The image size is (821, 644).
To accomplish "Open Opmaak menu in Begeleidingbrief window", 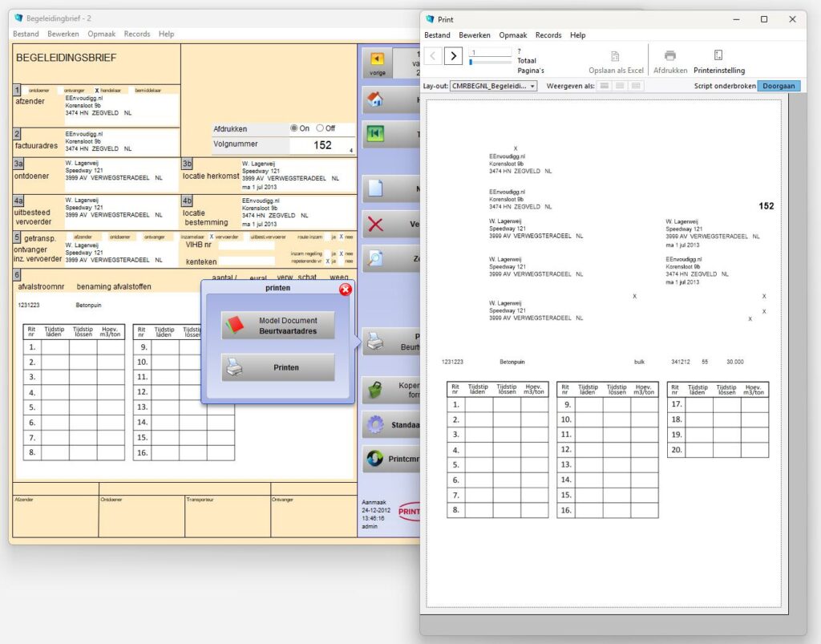I will click(x=102, y=34).
